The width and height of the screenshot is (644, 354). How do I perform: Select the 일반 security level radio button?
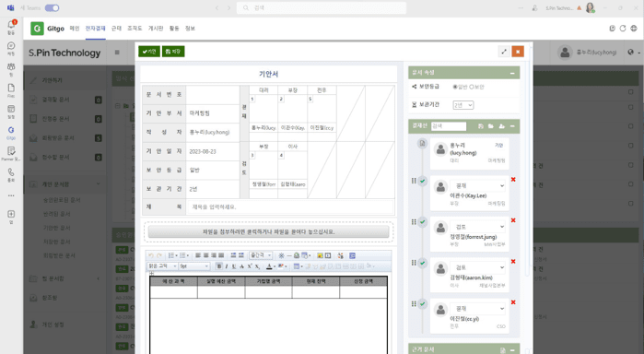455,87
